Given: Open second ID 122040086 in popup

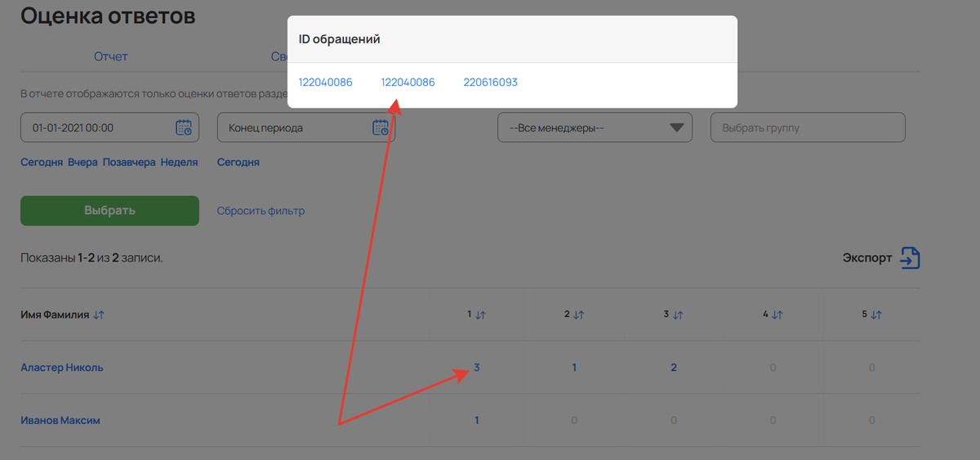Looking at the screenshot, I should click(x=408, y=83).
